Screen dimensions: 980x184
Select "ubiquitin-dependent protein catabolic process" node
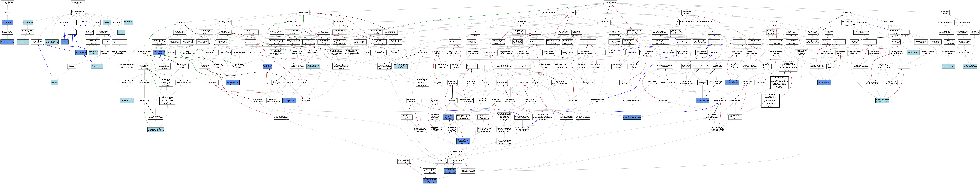127,101
